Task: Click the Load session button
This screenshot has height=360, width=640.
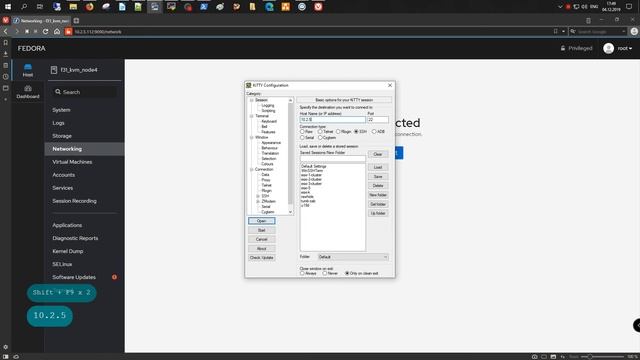Action: pos(378,167)
